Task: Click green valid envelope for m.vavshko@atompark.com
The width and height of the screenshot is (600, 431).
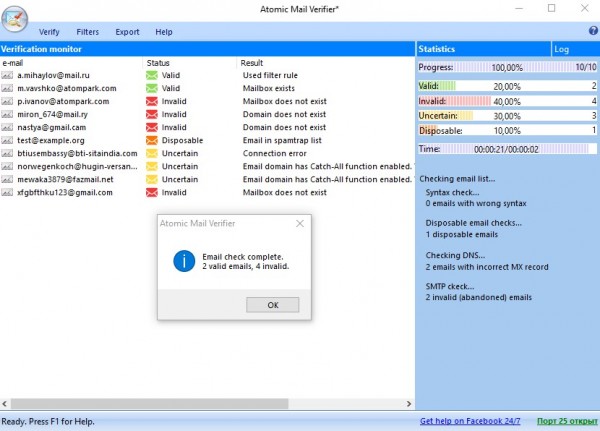Action: click(152, 88)
